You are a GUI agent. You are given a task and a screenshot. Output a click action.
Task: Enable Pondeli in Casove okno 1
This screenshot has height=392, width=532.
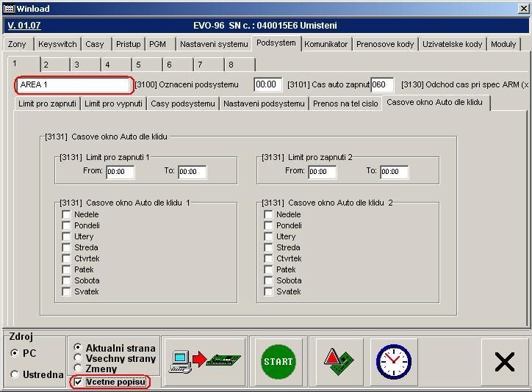pyautogui.click(x=67, y=225)
